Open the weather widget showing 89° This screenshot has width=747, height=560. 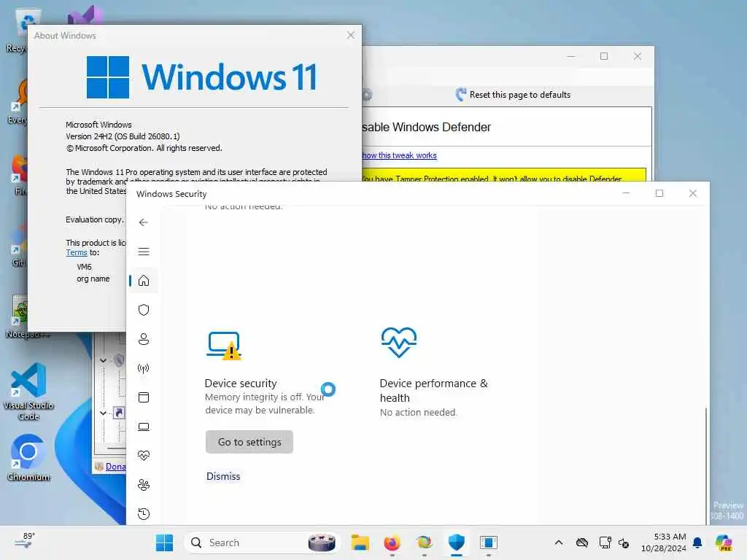[25, 541]
